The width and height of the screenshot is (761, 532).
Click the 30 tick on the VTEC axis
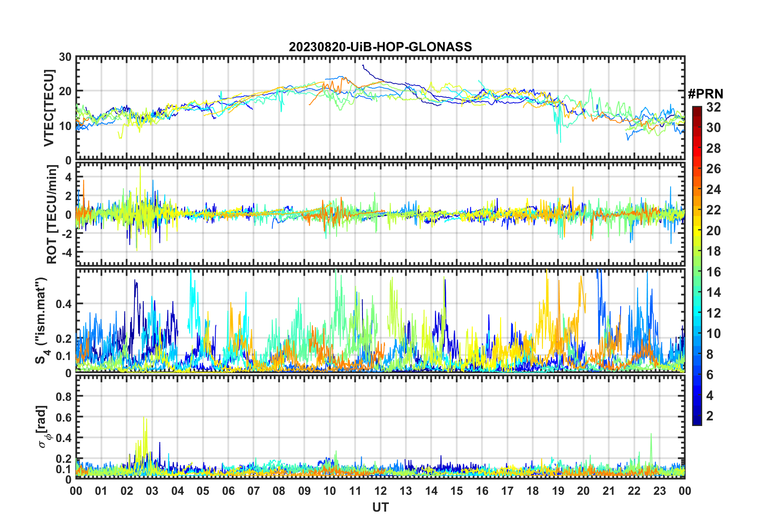[x=65, y=57]
